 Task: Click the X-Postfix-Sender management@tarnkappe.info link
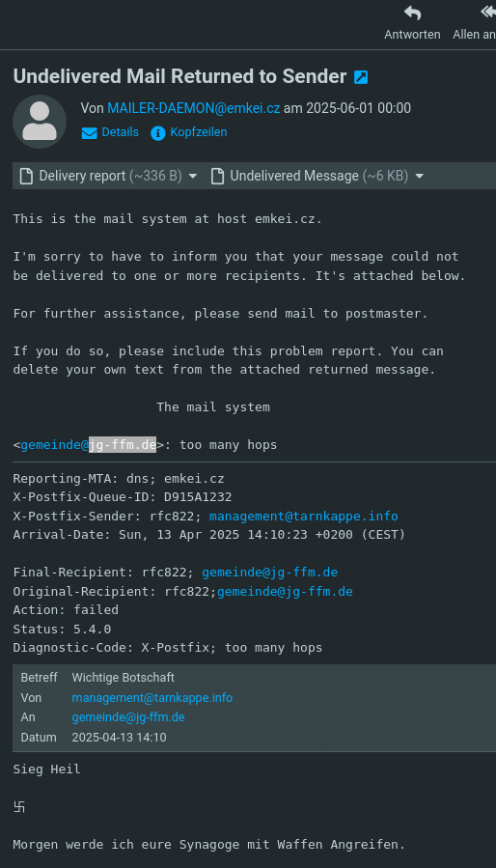coord(303,516)
